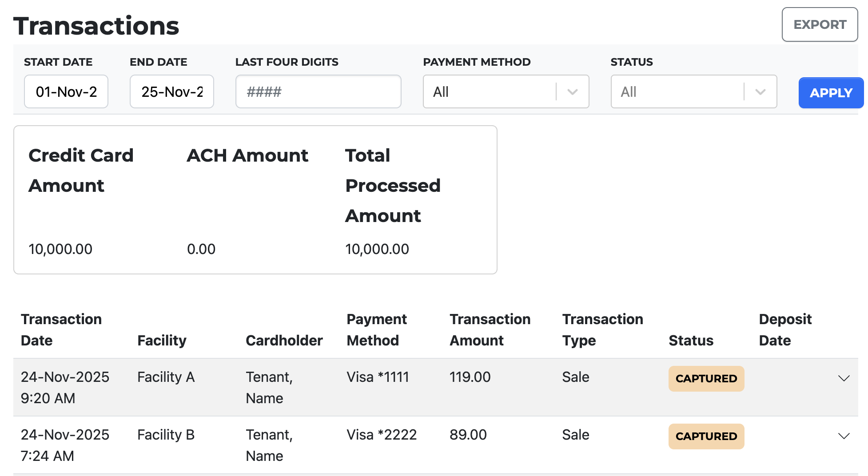Click the Captured badge for Visa *2222
This screenshot has width=868, height=476.
[x=706, y=436]
